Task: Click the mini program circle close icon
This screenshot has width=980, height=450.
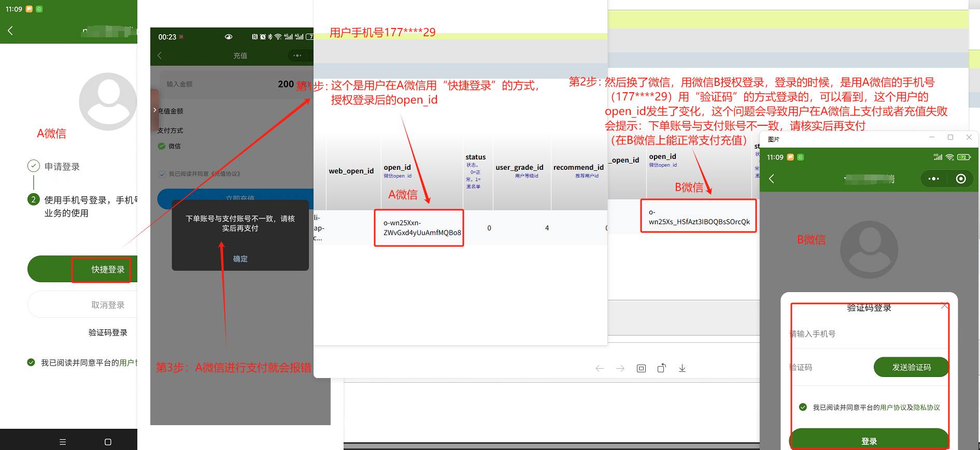Action: click(961, 179)
